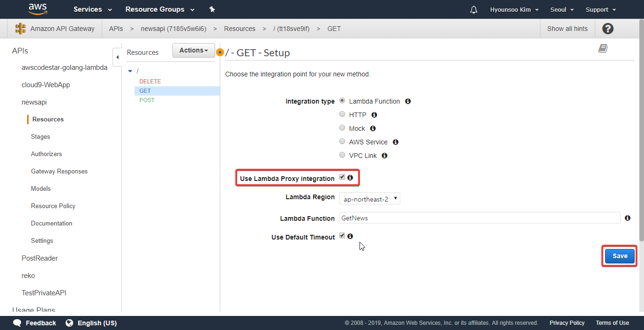Show info for Use Default Timeout

coord(350,236)
